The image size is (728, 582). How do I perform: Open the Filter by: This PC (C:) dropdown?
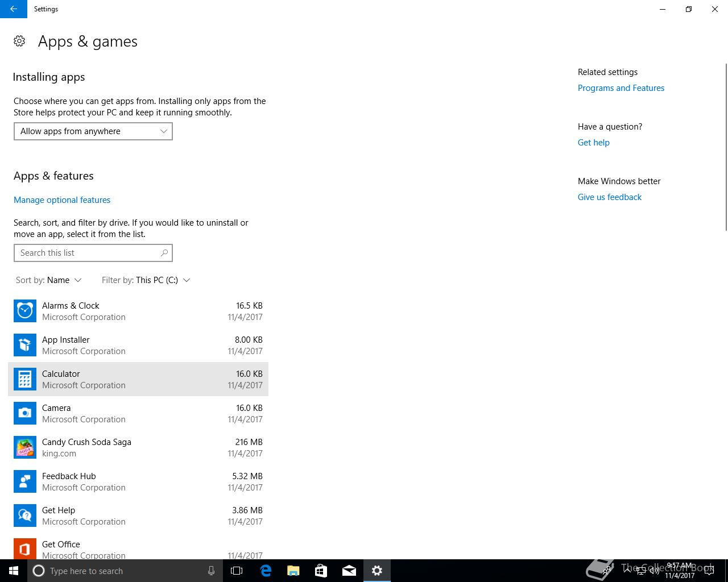(x=146, y=280)
